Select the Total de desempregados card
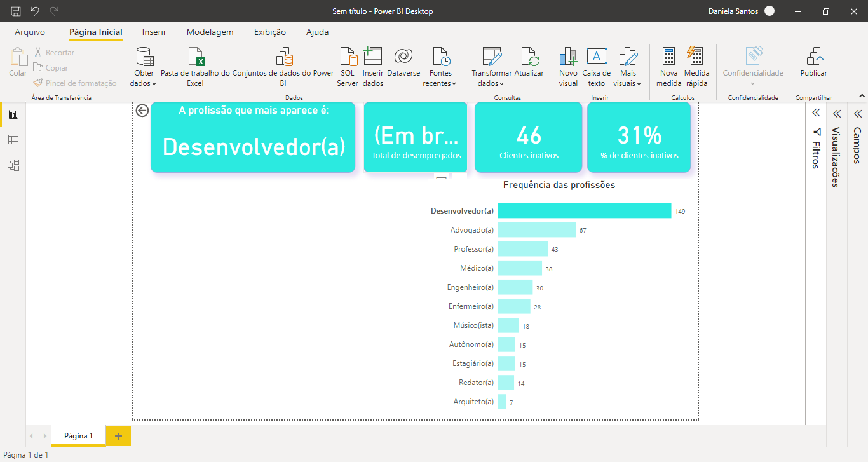The height and width of the screenshot is (462, 868). [416, 137]
